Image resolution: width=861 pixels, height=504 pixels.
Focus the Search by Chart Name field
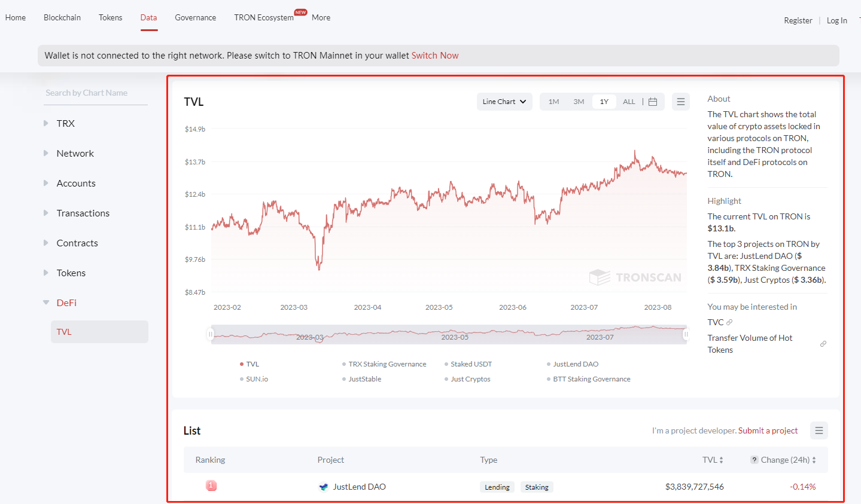pyautogui.click(x=95, y=93)
